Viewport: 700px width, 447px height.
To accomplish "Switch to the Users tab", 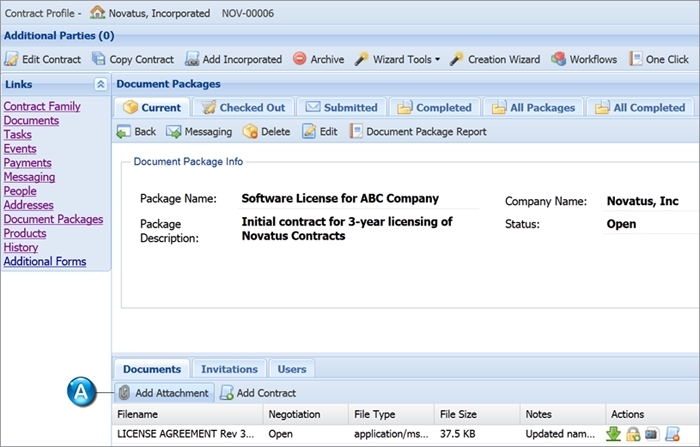I will click(292, 369).
